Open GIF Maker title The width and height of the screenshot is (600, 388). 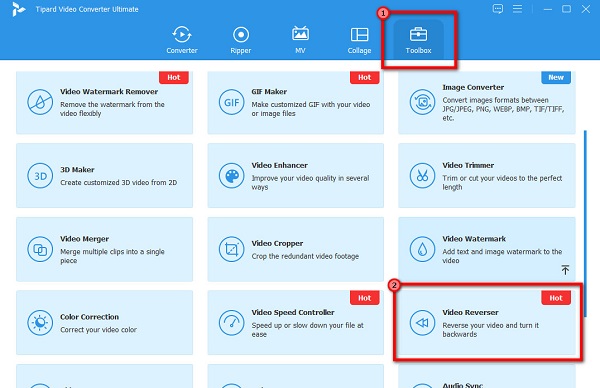click(x=269, y=91)
